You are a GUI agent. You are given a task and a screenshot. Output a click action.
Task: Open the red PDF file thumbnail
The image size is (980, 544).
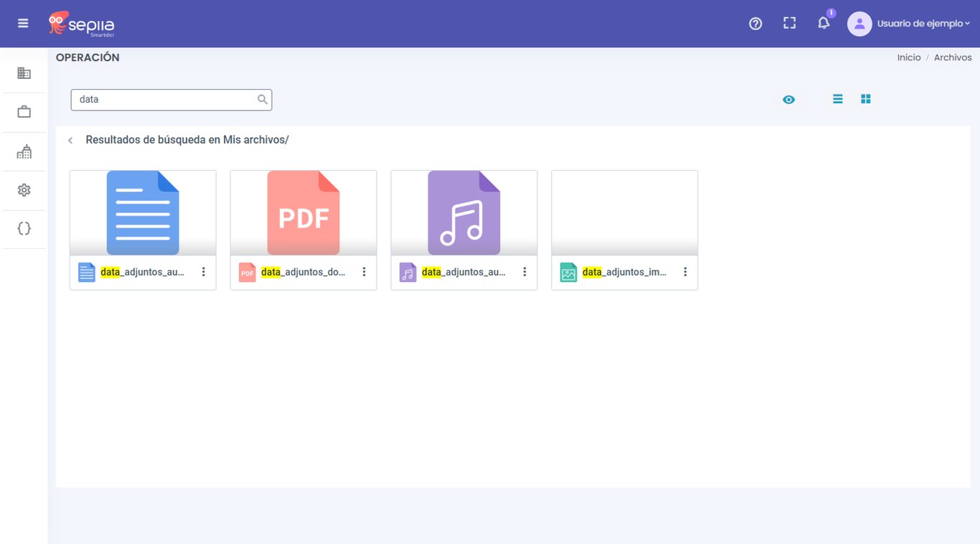coord(303,213)
